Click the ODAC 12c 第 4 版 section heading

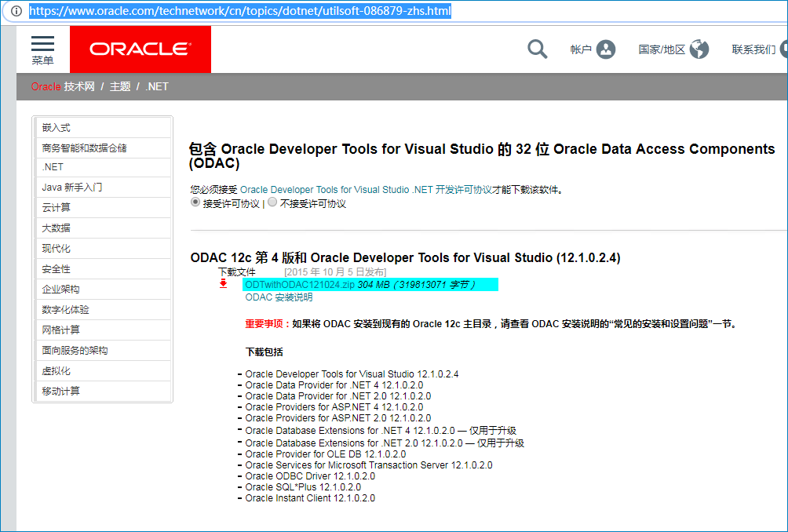click(405, 257)
